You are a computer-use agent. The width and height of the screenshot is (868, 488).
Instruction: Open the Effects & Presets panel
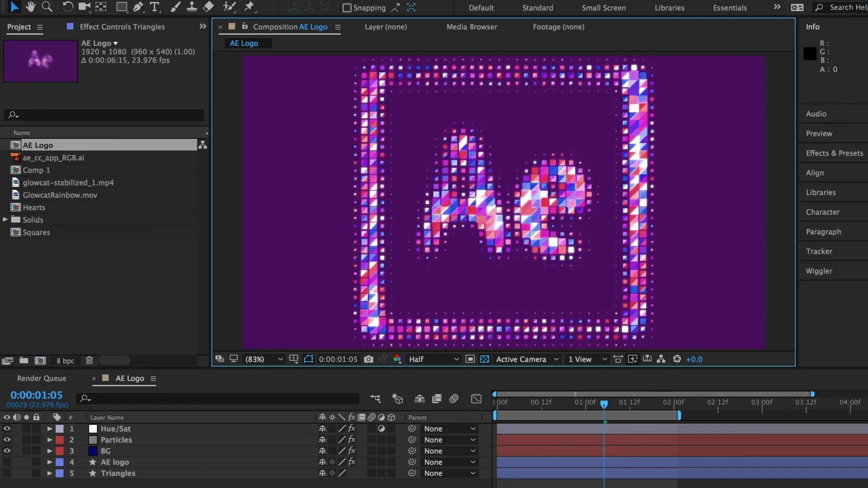coord(834,153)
